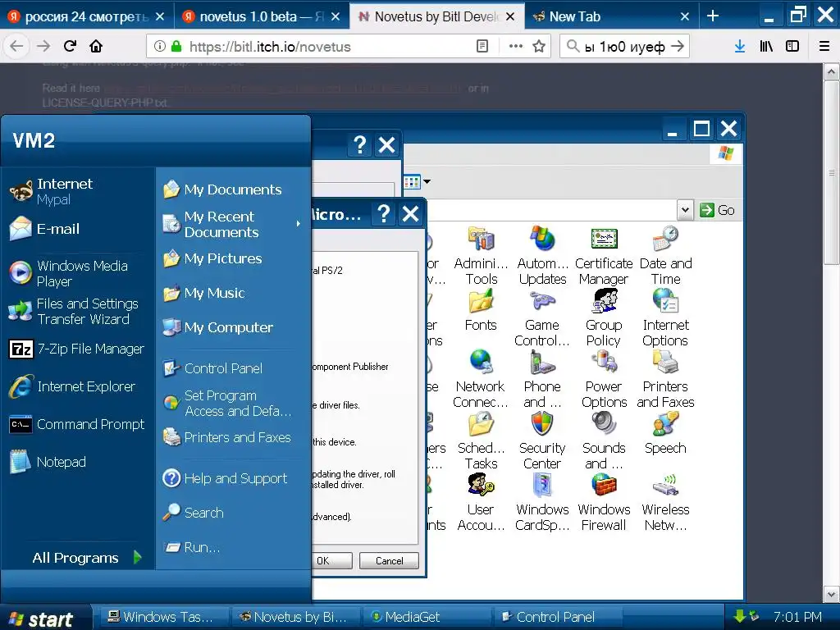Open a new browser tab with plus
840x630 pixels.
point(713,16)
